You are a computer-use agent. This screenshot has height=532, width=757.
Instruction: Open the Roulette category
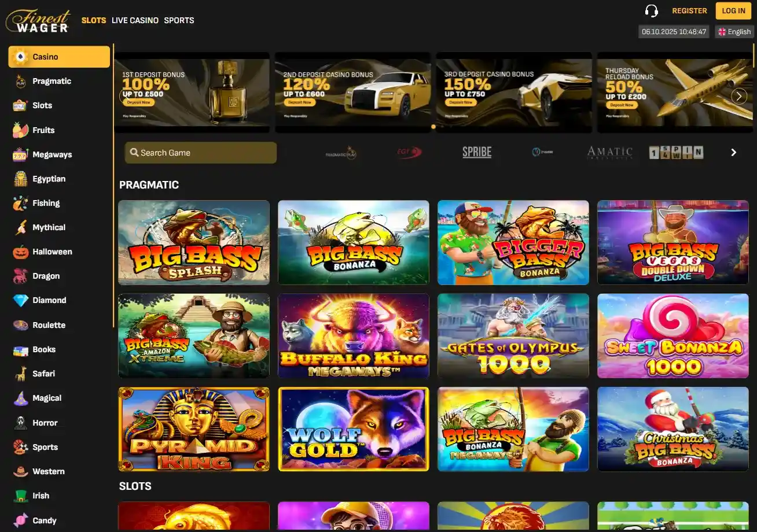pos(49,325)
